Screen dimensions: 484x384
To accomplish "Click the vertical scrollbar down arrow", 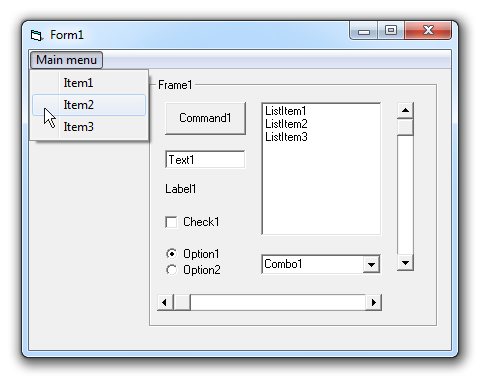I will pos(405,263).
